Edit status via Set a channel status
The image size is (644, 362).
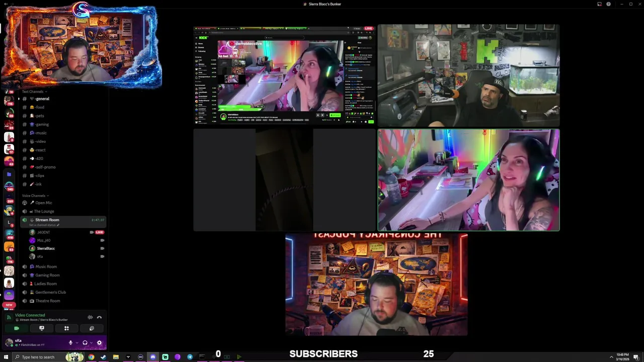(44, 225)
